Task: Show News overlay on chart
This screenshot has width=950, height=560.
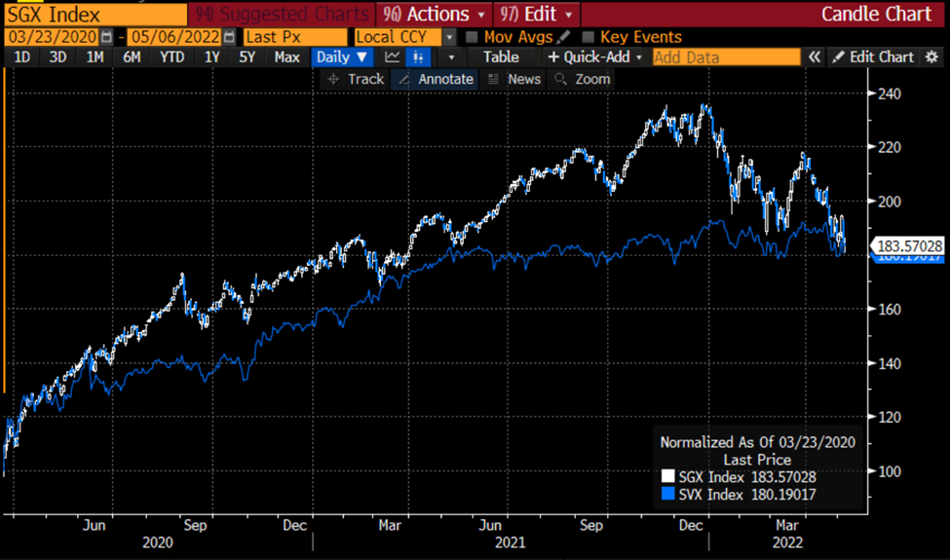Action: 514,79
